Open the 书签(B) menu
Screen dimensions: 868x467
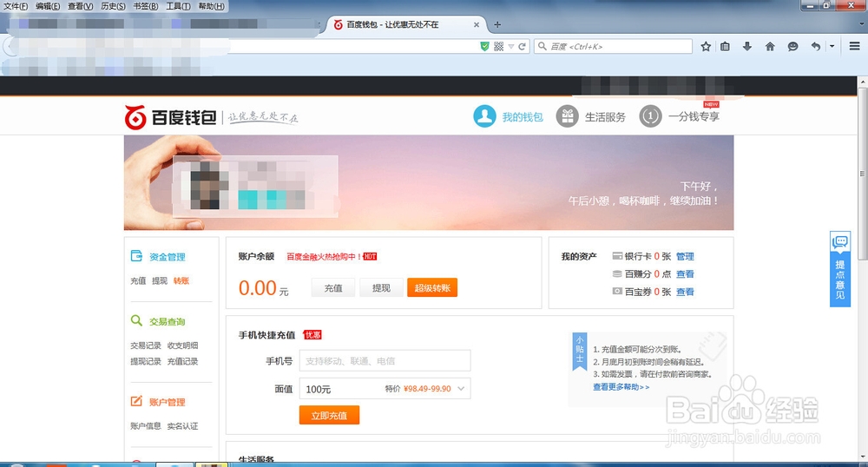tap(146, 7)
